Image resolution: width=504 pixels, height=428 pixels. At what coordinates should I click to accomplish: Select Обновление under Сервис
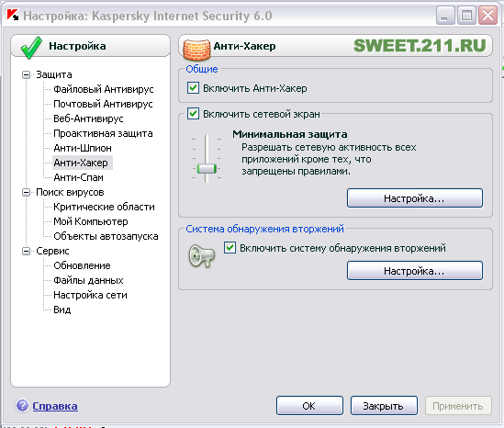tap(82, 265)
